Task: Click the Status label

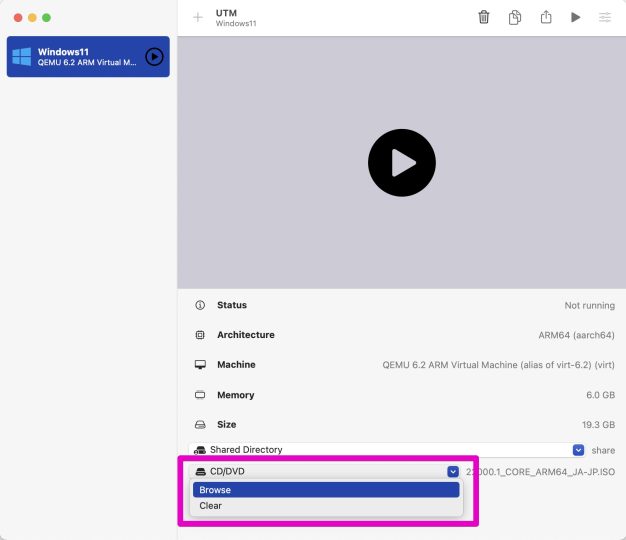Action: (x=232, y=305)
